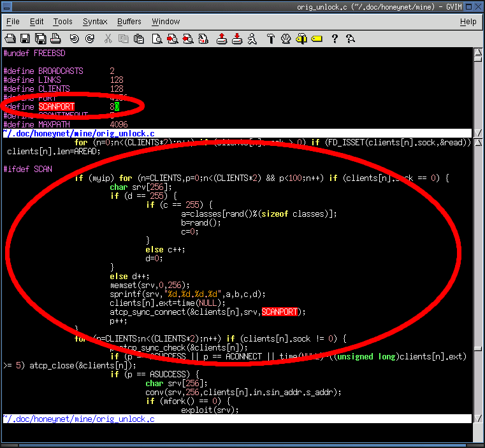Save the session with down-arrow icon
This screenshot has width=485, height=448.
click(237, 39)
